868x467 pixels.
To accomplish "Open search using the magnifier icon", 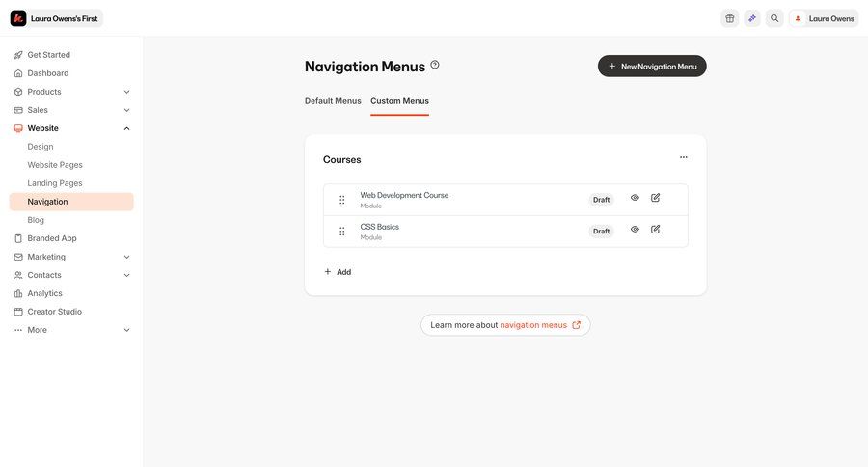I will [774, 18].
